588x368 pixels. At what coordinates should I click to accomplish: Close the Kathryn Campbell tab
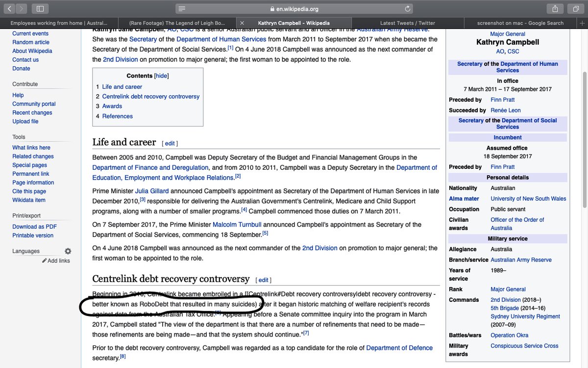pos(242,23)
